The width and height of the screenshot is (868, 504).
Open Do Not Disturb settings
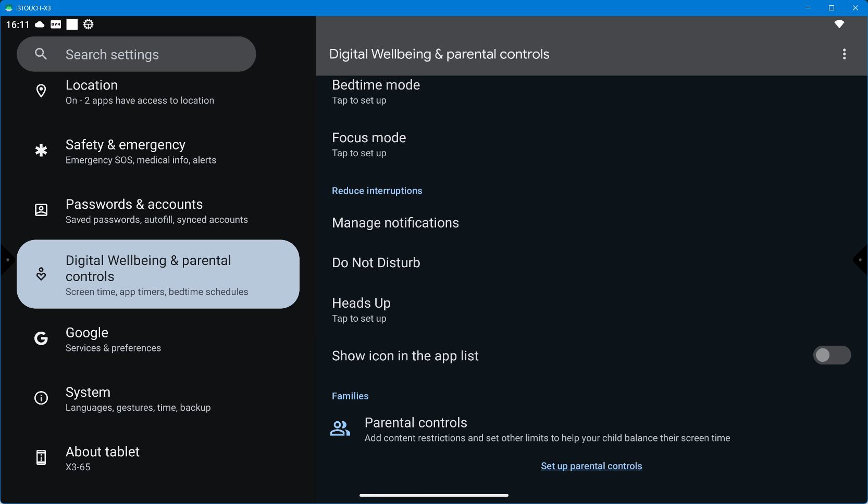pos(376,263)
